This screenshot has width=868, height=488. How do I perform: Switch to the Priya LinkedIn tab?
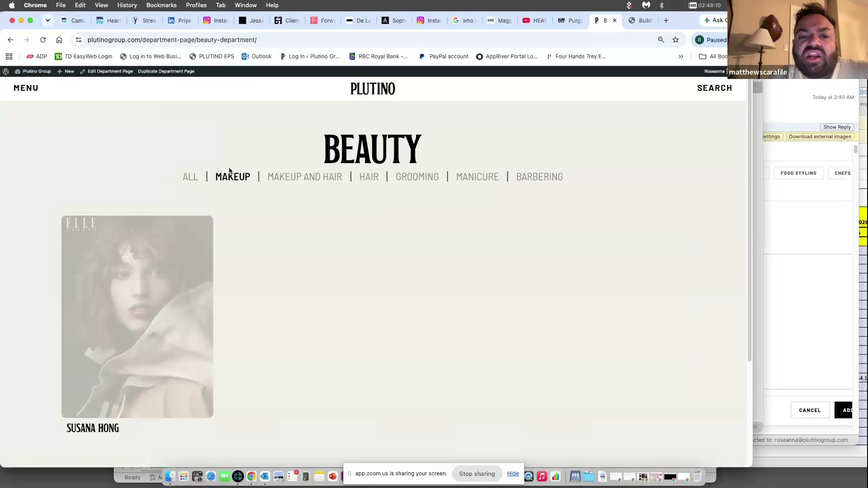(179, 21)
